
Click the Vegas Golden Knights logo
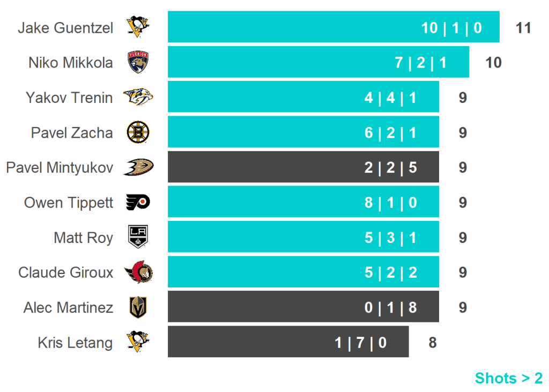pyautogui.click(x=138, y=307)
